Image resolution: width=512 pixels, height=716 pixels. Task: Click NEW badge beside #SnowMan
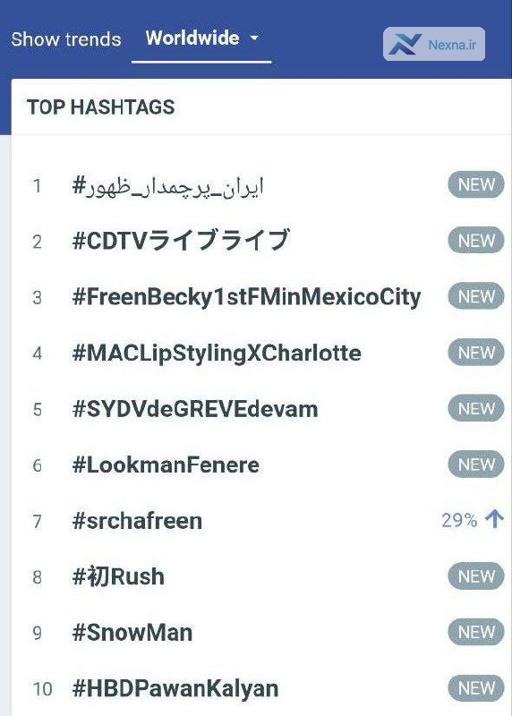[476, 632]
